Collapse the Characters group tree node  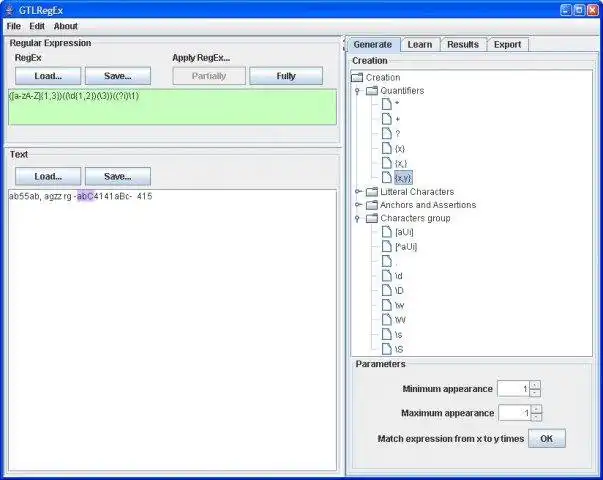357,218
